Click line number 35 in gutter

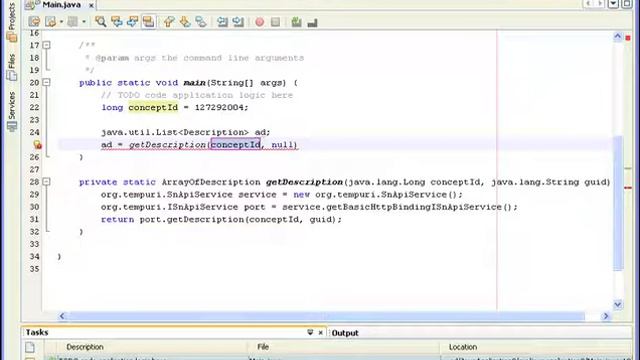pos(34,269)
